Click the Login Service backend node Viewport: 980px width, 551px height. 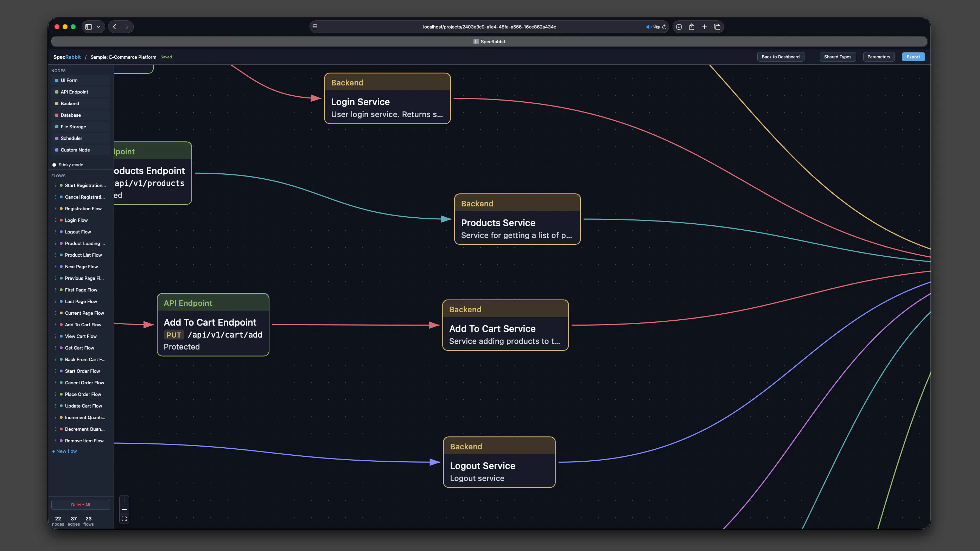pos(387,98)
